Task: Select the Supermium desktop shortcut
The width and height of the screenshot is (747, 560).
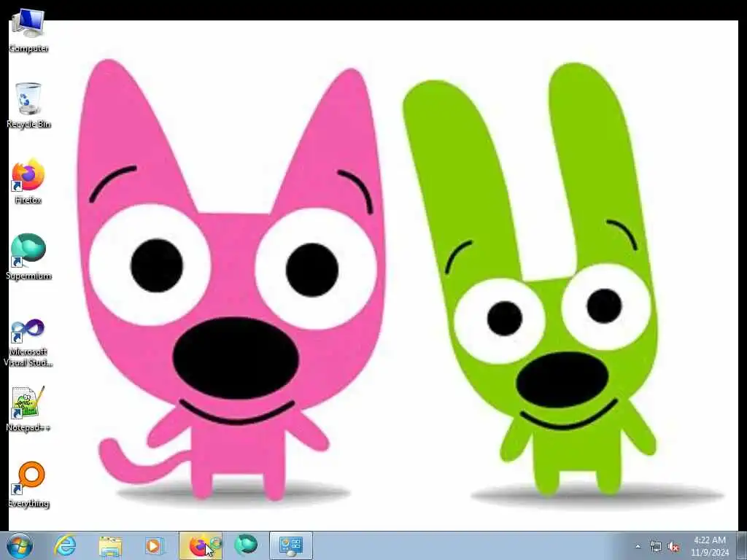Action: [x=28, y=257]
